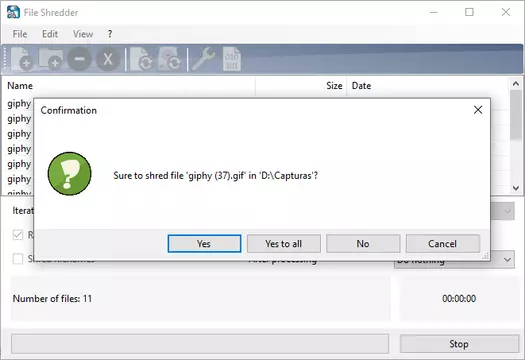Click the Clear list X icon
Screen dimensions: 525x360
[x=108, y=59]
